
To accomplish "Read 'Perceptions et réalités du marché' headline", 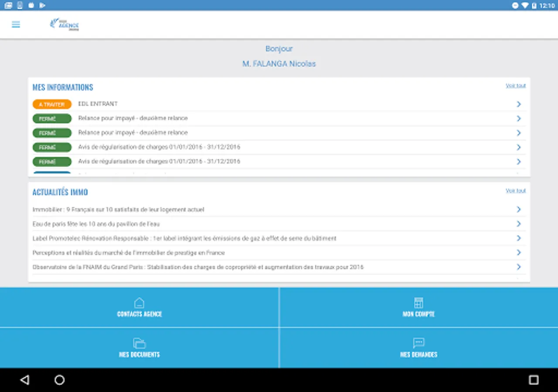I will pos(129,253).
